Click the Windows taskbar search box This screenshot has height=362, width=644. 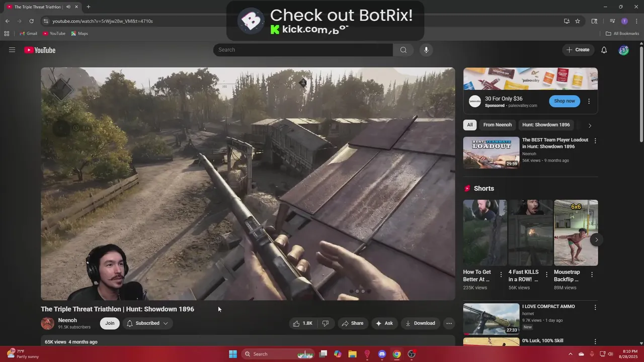click(278, 354)
